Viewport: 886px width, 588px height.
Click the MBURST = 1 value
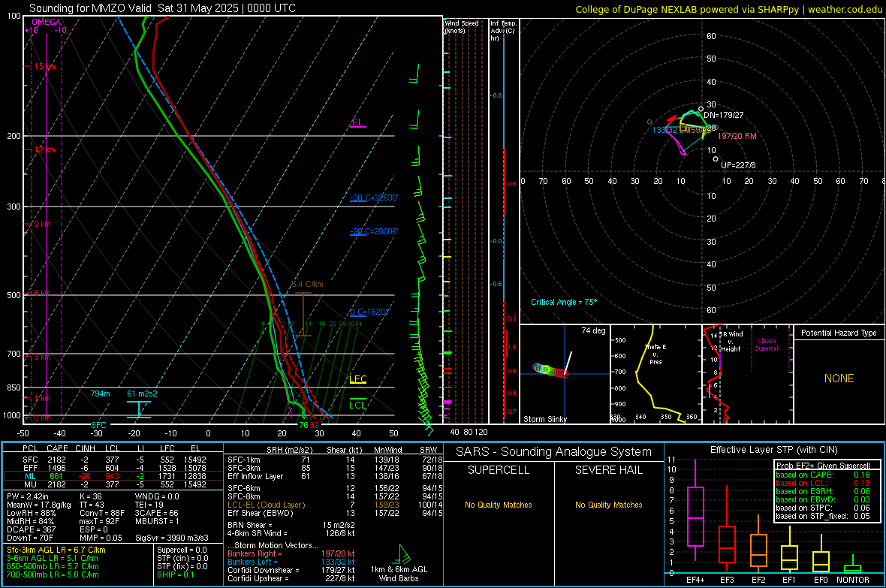pos(157,520)
